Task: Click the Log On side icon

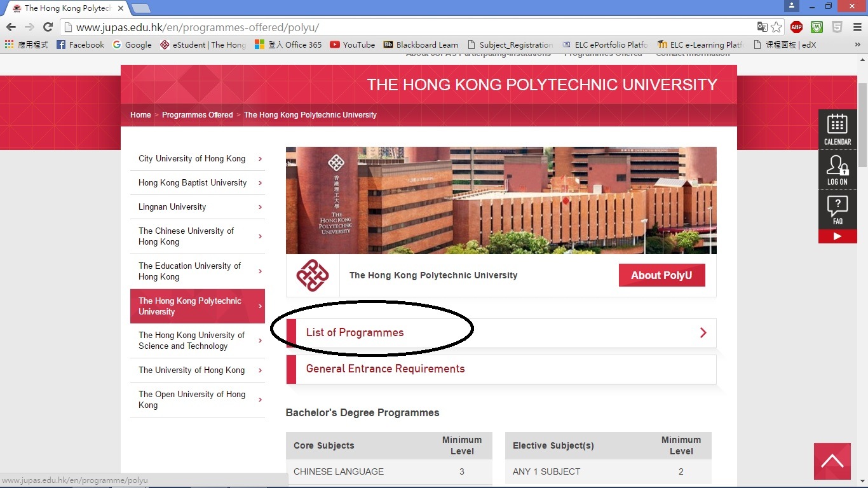Action: point(837,170)
